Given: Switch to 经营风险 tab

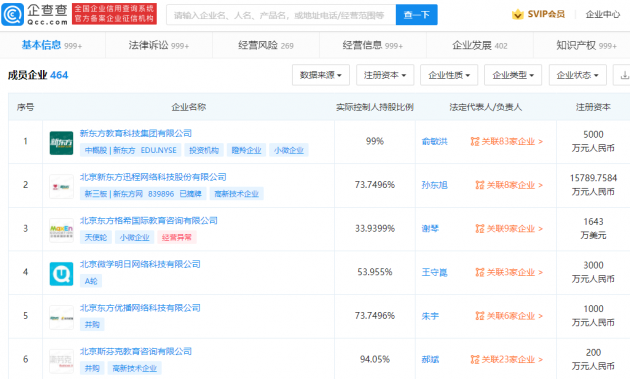Looking at the screenshot, I should tap(266, 45).
